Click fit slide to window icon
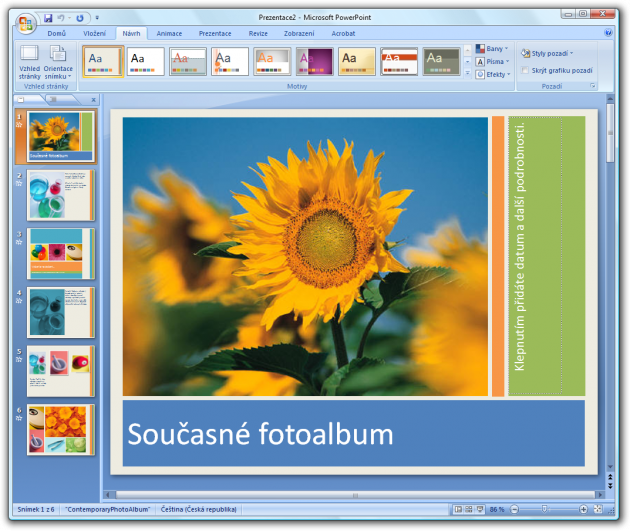 tap(596, 509)
